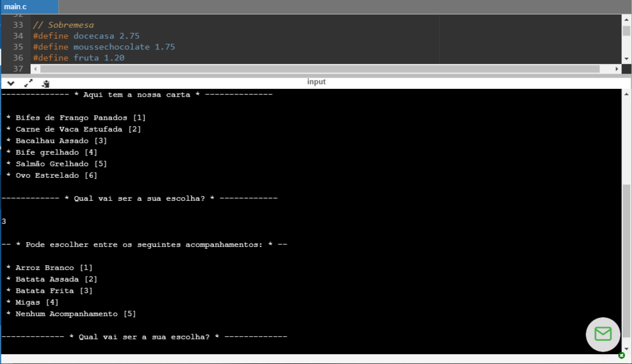Click editor scrollbar up arrow

click(x=626, y=19)
